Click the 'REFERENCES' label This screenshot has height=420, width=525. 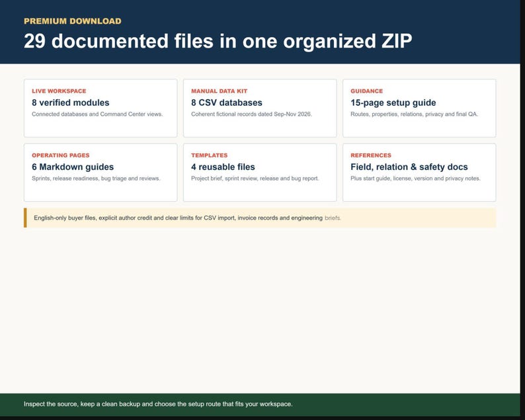click(371, 155)
